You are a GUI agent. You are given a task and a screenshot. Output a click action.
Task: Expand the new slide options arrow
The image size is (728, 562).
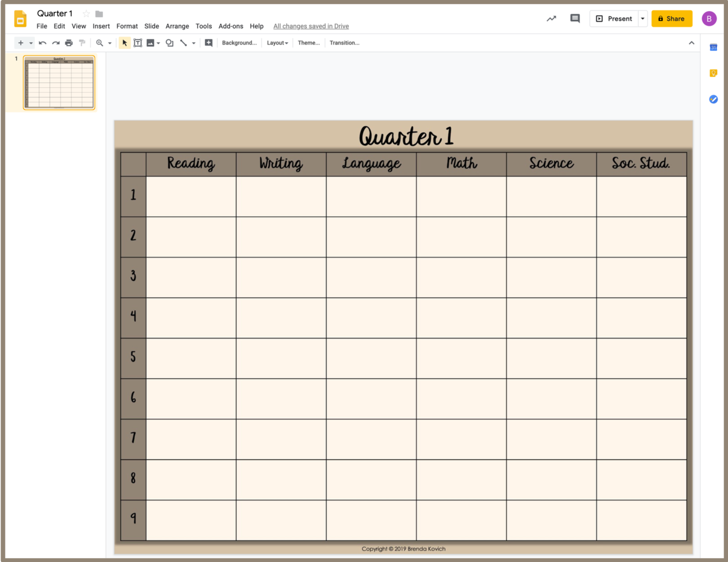(x=31, y=43)
